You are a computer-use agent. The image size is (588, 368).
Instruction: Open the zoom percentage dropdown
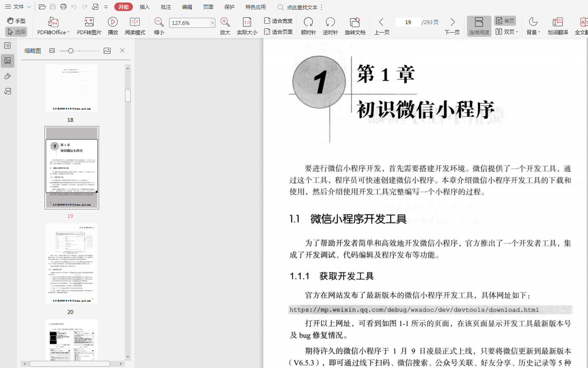[x=213, y=23]
